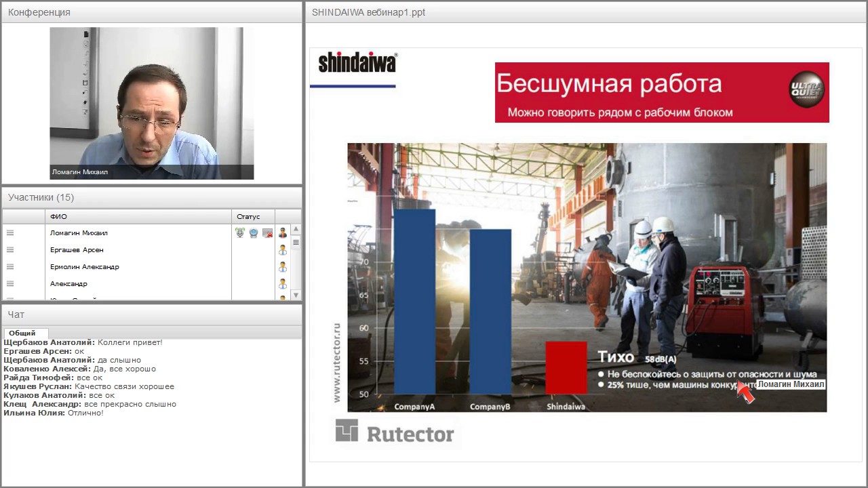Click participant avatar icon of Ергашев Арсен
The image size is (868, 488).
[x=283, y=250]
